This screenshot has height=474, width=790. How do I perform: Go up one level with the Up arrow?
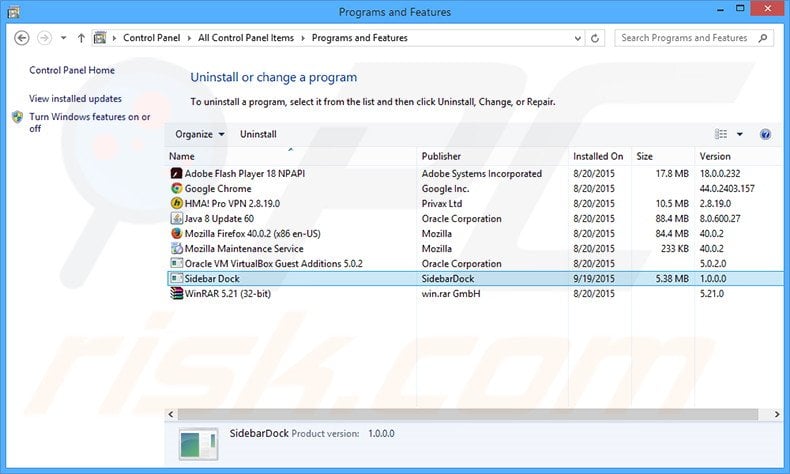point(81,38)
